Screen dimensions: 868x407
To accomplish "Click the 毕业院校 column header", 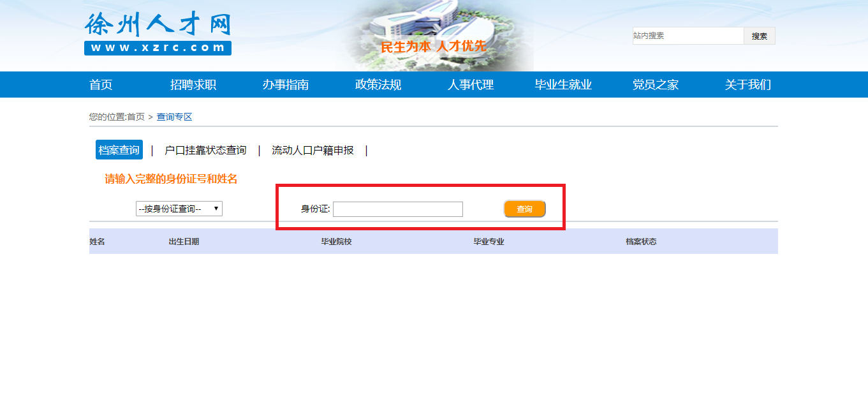I will click(336, 242).
